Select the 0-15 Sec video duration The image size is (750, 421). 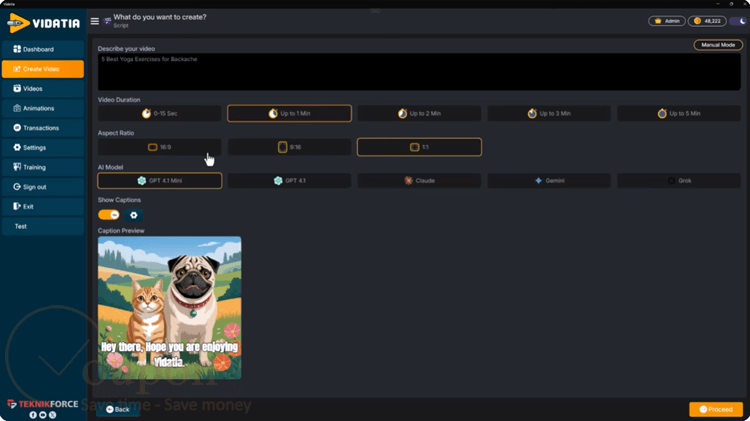click(x=160, y=113)
